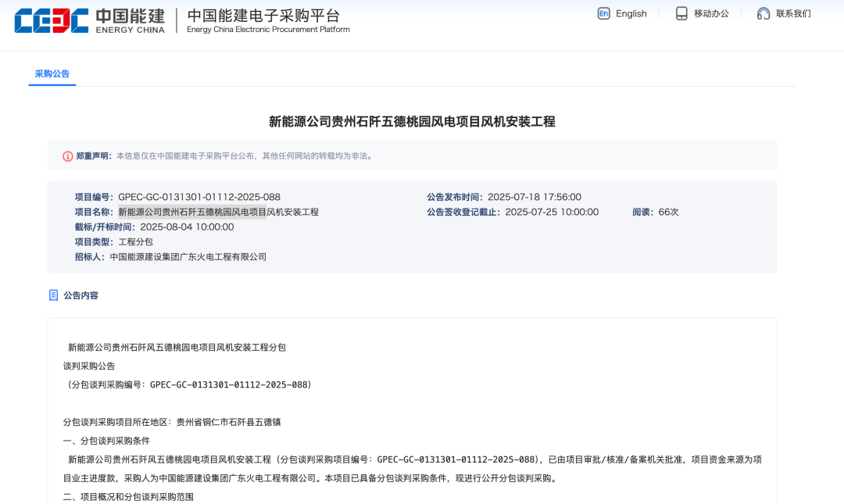844x504 pixels.
Task: Click the headset contact icon
Action: (764, 13)
